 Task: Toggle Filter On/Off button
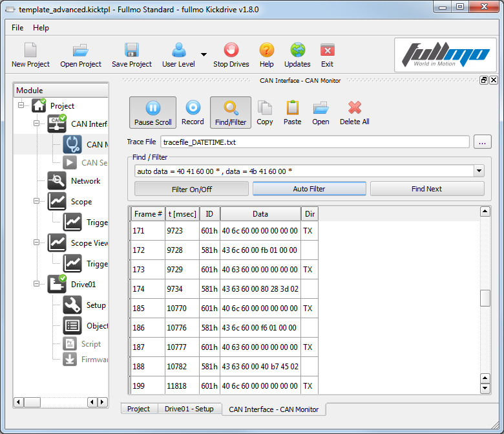[x=191, y=189]
